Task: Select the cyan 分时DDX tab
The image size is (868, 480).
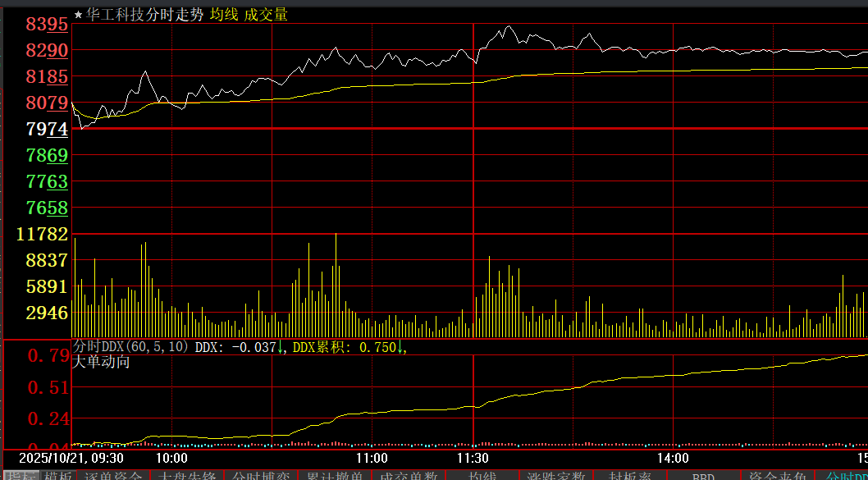Action: pos(842,476)
